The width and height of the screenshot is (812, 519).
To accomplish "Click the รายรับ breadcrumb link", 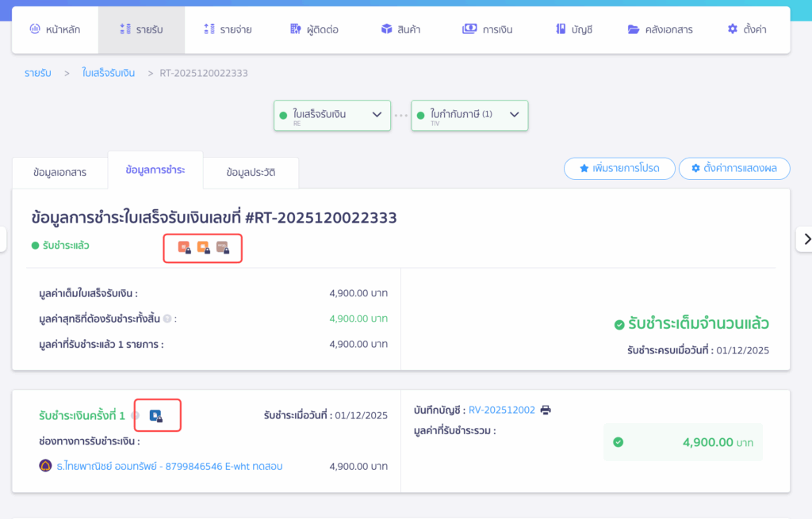I will click(36, 72).
